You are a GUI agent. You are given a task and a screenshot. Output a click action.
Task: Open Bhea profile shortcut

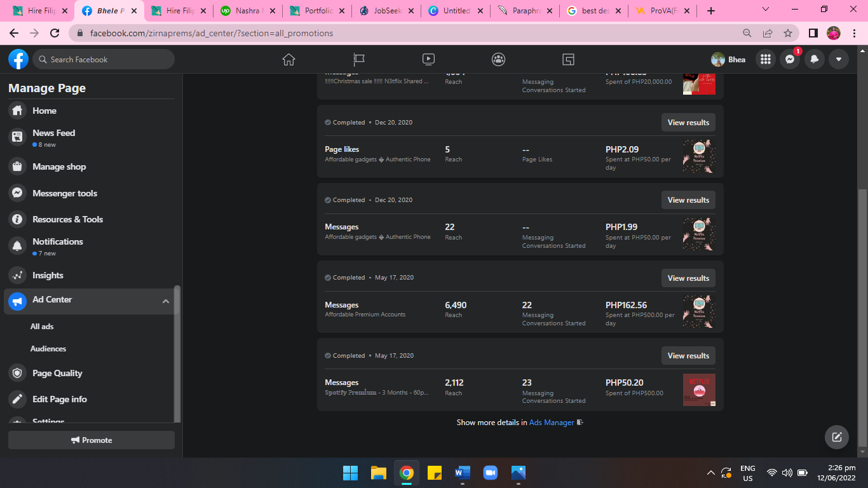click(x=728, y=59)
